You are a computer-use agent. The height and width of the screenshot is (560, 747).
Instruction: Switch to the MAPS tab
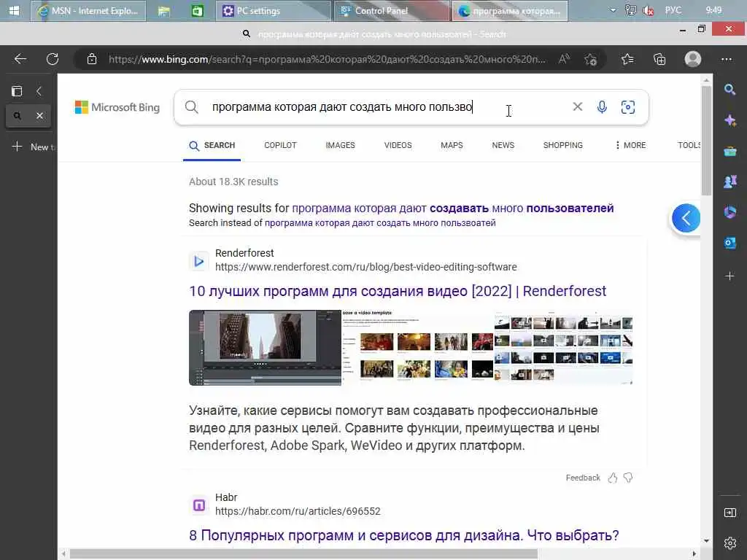(x=452, y=145)
